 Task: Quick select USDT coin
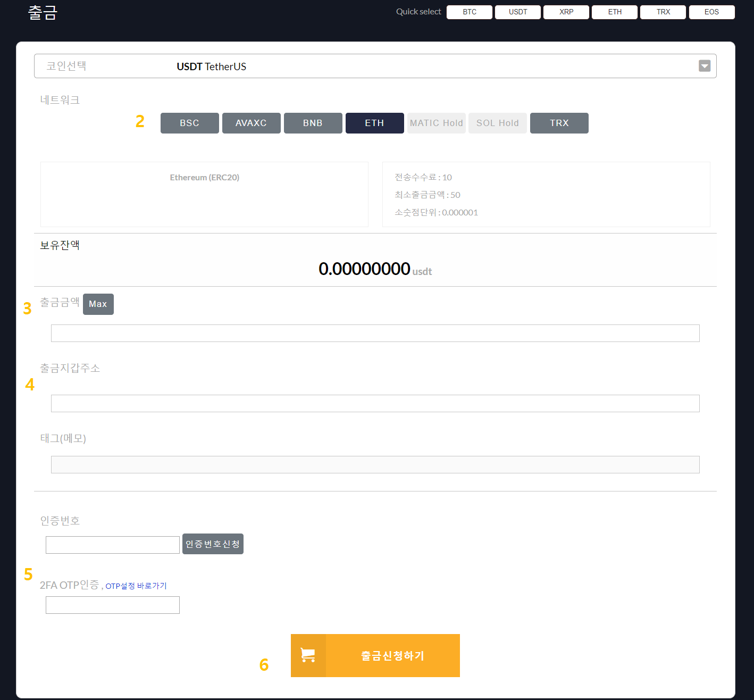(517, 12)
